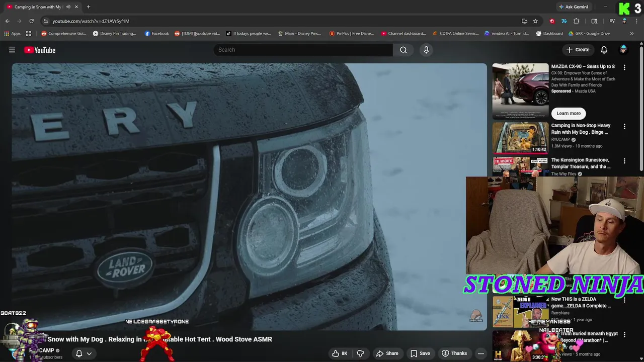Open Camping in Non-Stop Heavy Rain thumbnail
Viewport: 644px width, 362px height.
click(x=520, y=138)
